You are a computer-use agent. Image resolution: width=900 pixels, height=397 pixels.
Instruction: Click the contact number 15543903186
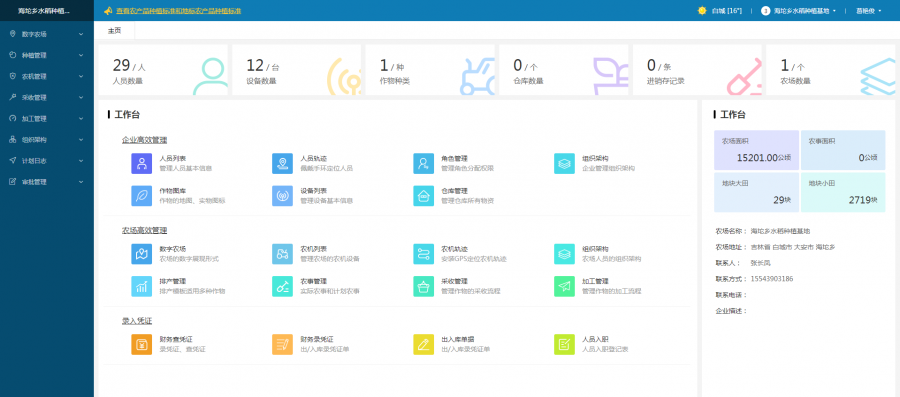pyautogui.click(x=771, y=279)
